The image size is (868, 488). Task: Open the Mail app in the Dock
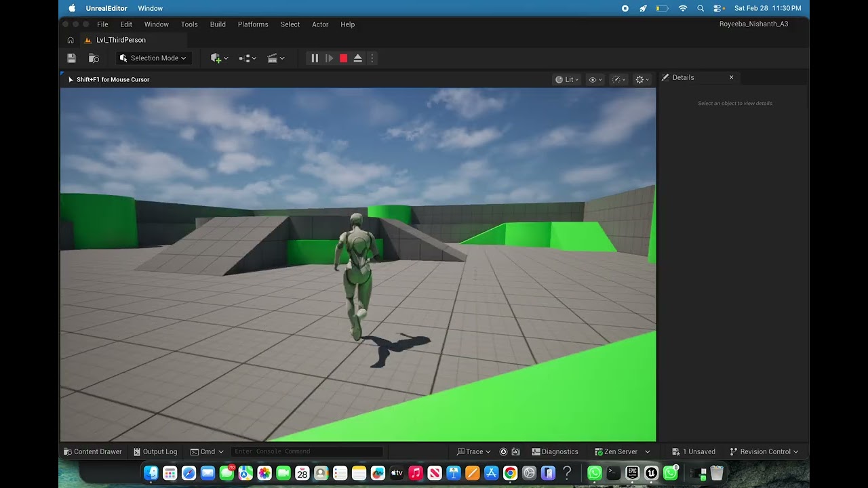point(208,473)
